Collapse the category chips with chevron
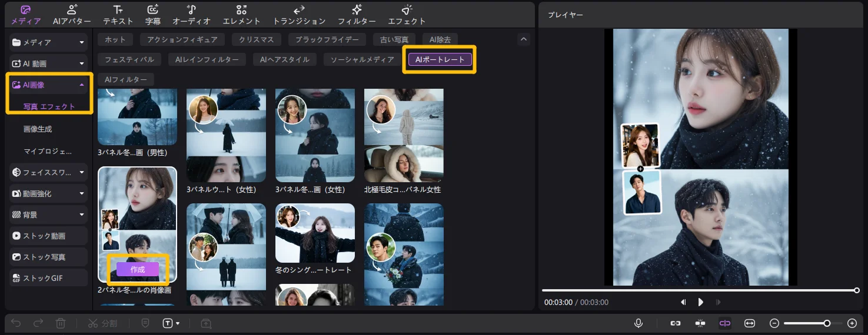 (524, 39)
